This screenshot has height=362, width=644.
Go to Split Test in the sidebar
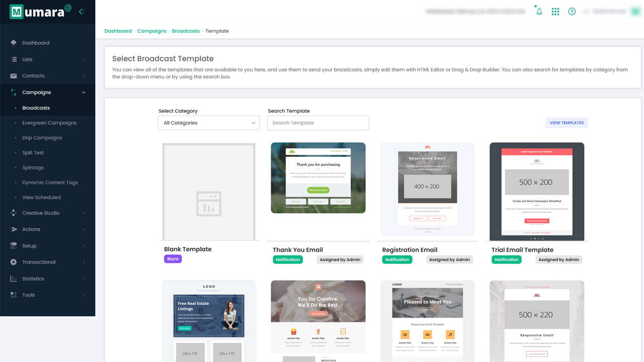33,153
